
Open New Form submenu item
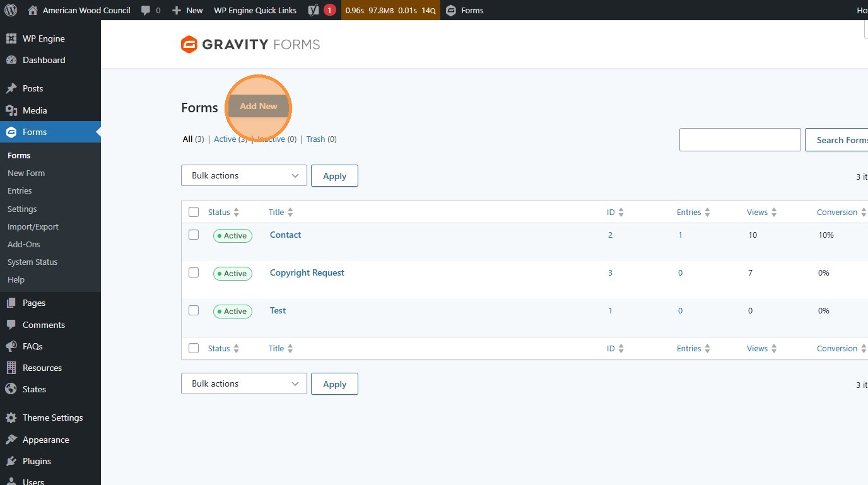pos(26,173)
